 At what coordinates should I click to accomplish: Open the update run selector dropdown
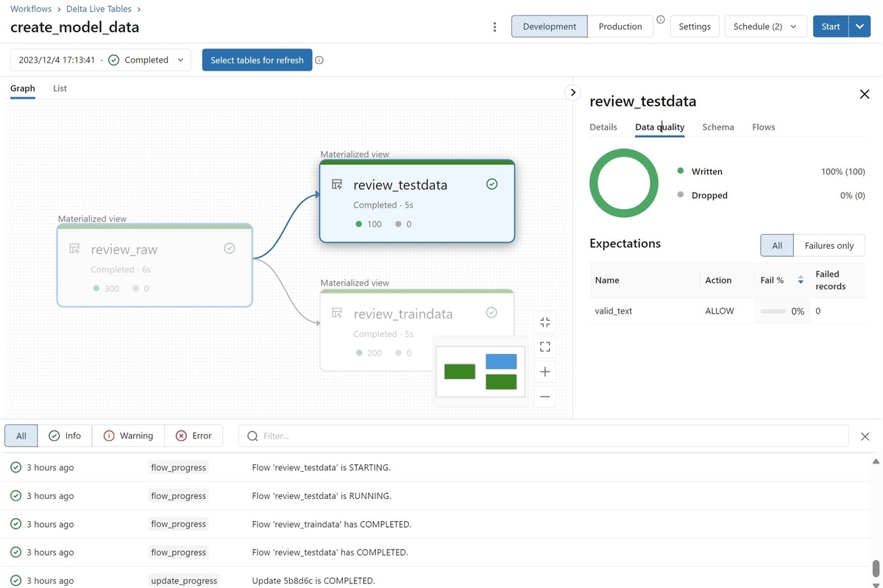point(101,60)
